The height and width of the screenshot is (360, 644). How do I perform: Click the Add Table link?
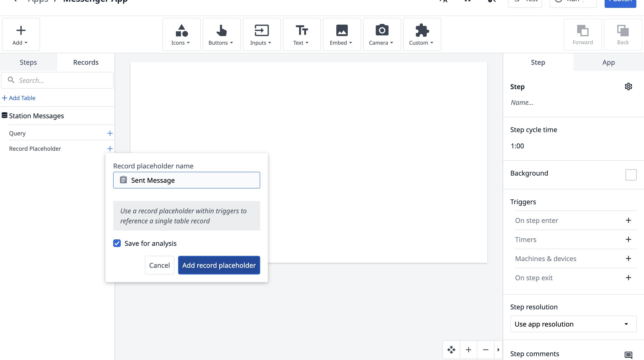point(19,98)
